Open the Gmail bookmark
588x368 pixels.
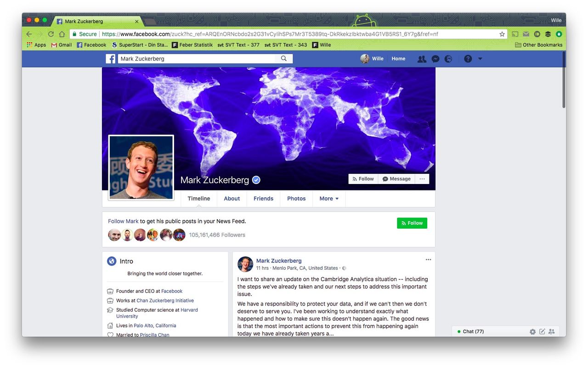pos(62,45)
